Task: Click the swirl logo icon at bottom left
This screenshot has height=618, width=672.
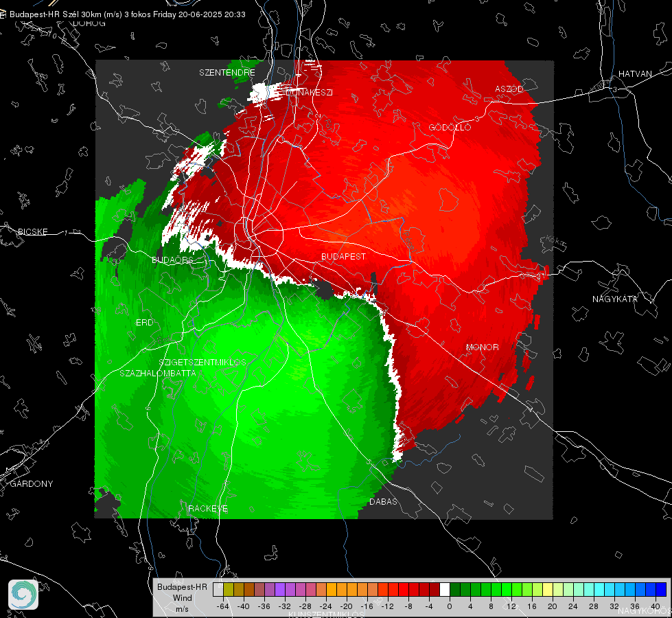Action: pos(23,595)
